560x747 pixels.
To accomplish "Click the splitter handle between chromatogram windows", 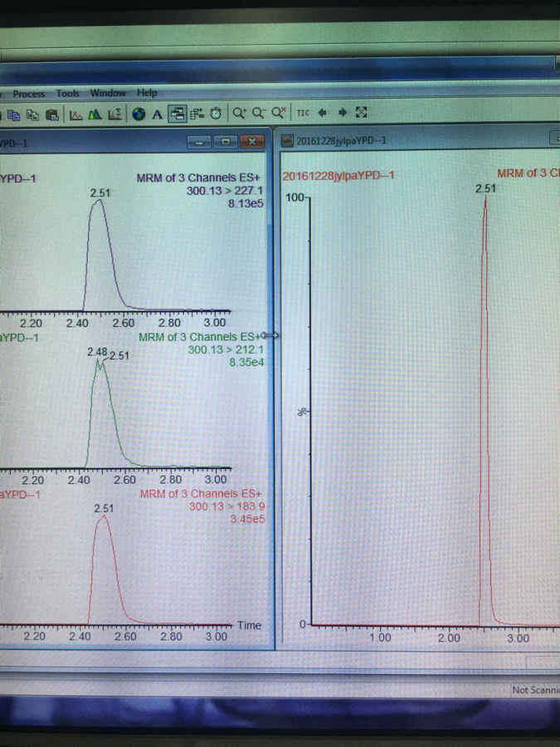I will point(270,336).
